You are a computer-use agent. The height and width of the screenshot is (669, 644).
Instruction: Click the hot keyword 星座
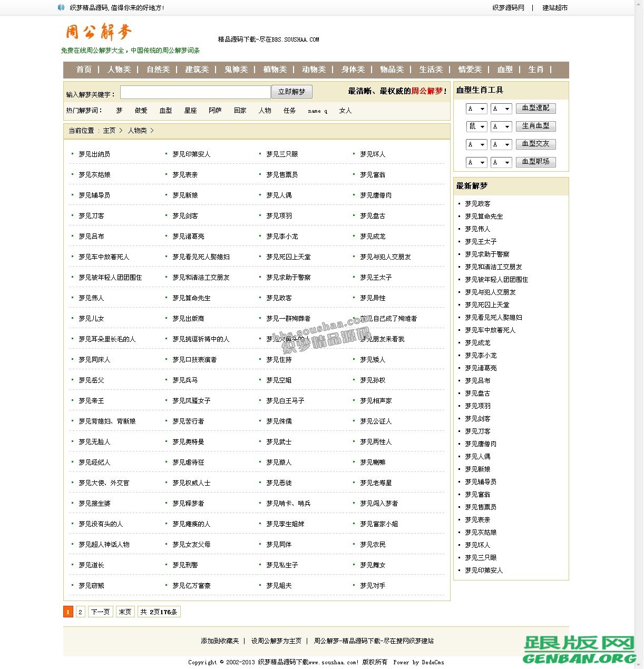[190, 111]
